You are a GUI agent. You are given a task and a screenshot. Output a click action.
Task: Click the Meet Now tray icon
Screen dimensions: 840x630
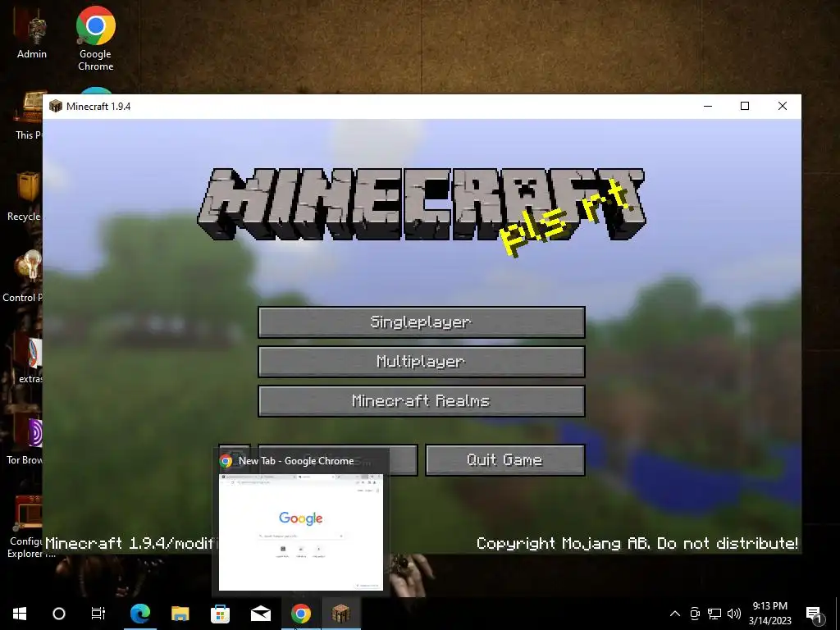coord(695,614)
